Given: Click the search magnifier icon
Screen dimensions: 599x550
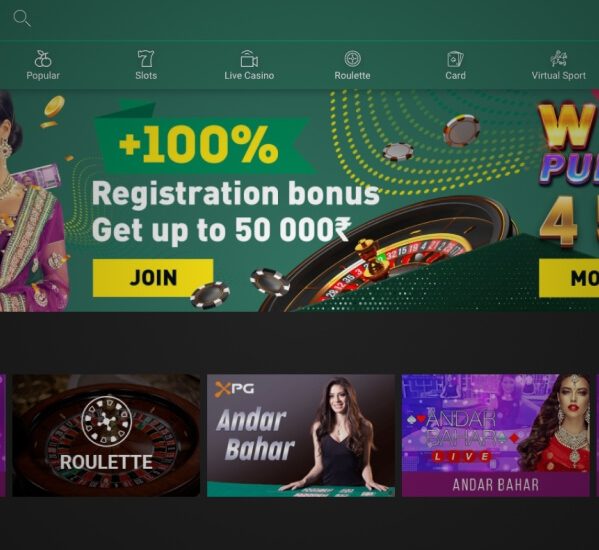Looking at the screenshot, I should tap(22, 18).
